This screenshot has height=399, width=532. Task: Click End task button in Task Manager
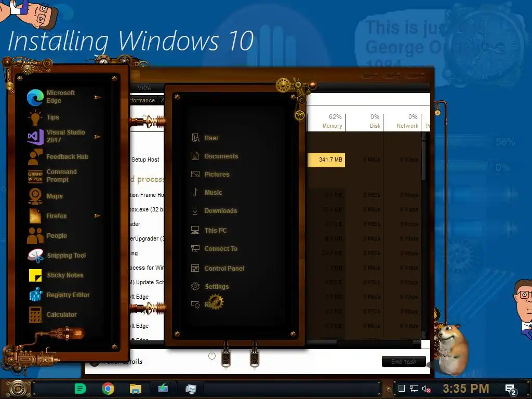click(404, 362)
